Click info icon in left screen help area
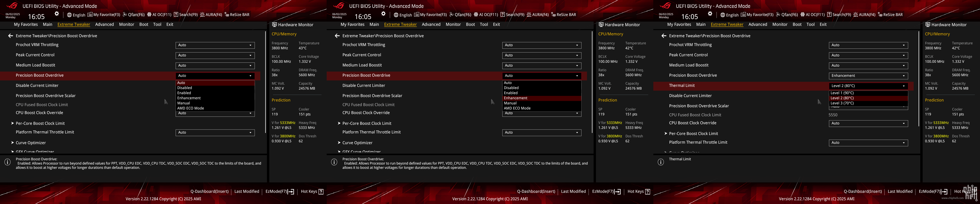The width and height of the screenshot is (980, 204). [7, 162]
